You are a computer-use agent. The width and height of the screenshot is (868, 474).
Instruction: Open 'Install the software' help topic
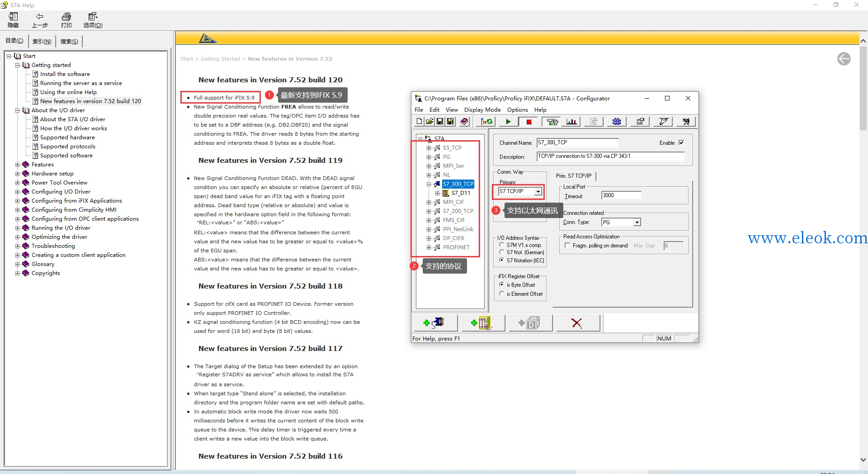pos(65,74)
